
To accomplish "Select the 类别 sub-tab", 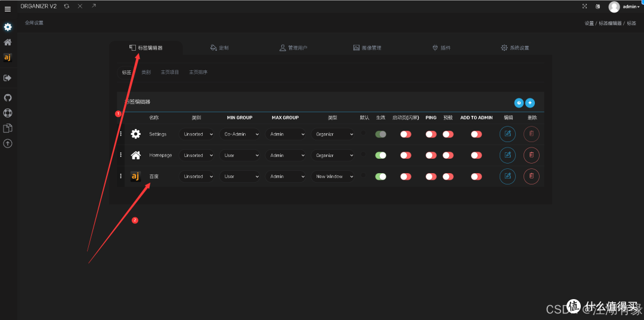I will [146, 72].
